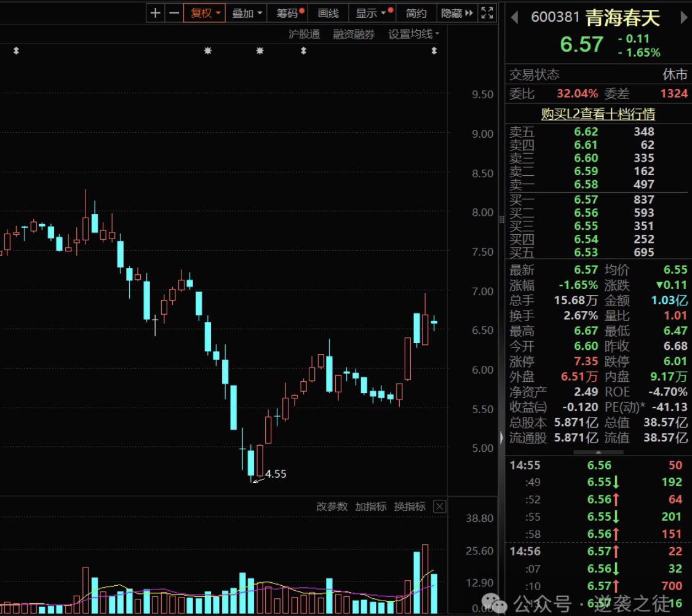Click stock name 青海春天
Image resolution: width=692 pixels, height=616 pixels.
click(x=622, y=18)
